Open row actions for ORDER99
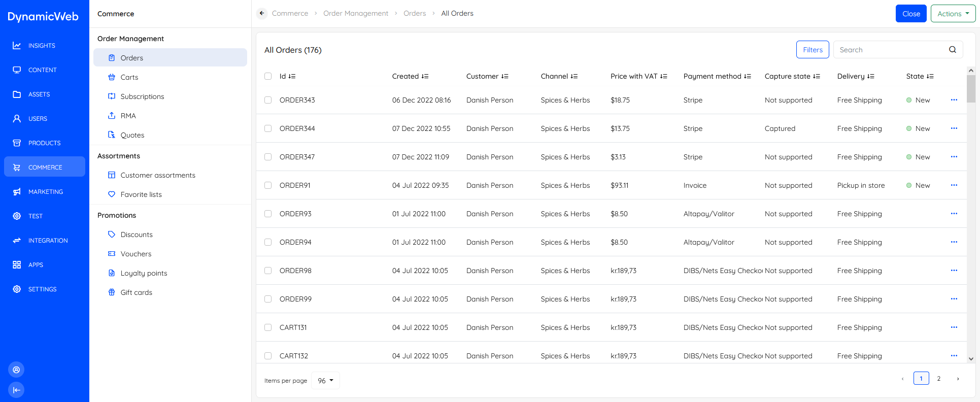The image size is (980, 402). [x=954, y=299]
